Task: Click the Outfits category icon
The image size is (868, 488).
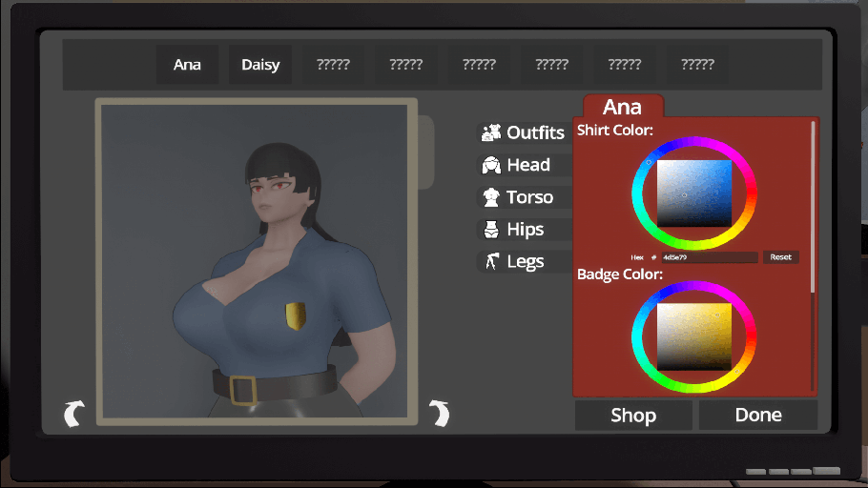Action: coord(491,132)
